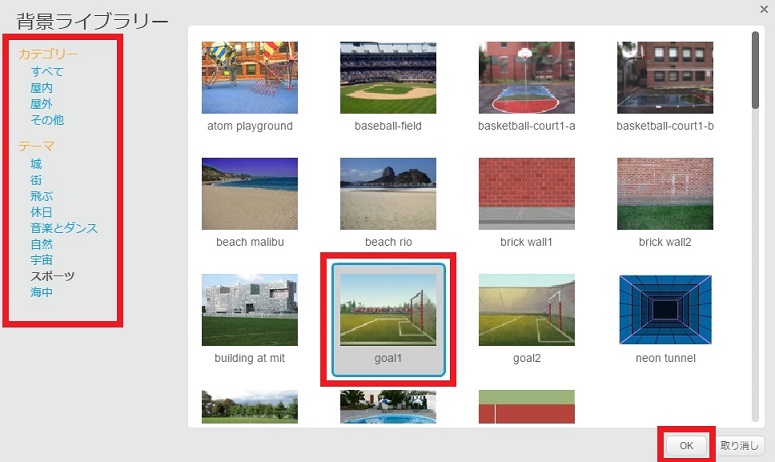
Task: Click the 'brick wall2' label text
Action: click(x=665, y=242)
